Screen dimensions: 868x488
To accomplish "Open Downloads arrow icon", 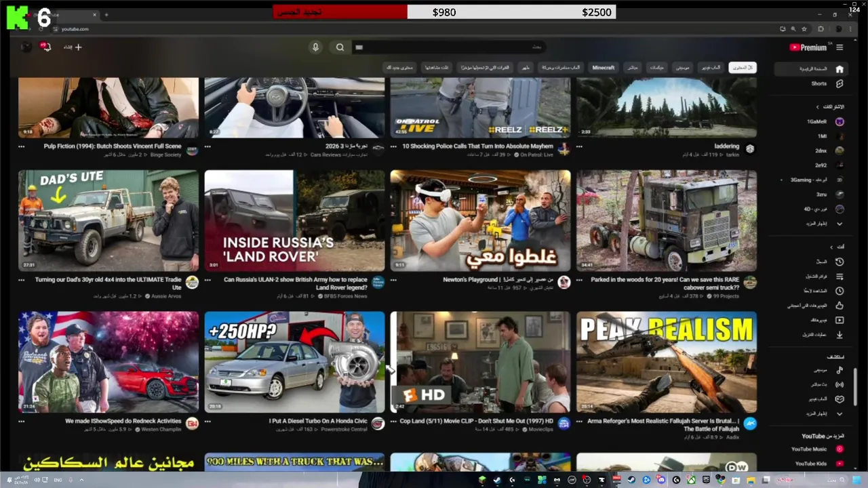I will pos(840,335).
